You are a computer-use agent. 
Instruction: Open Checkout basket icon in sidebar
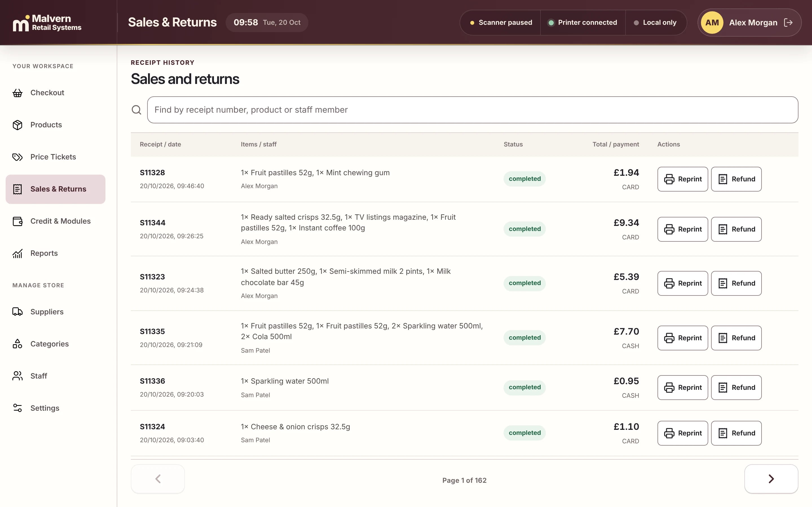coord(17,93)
